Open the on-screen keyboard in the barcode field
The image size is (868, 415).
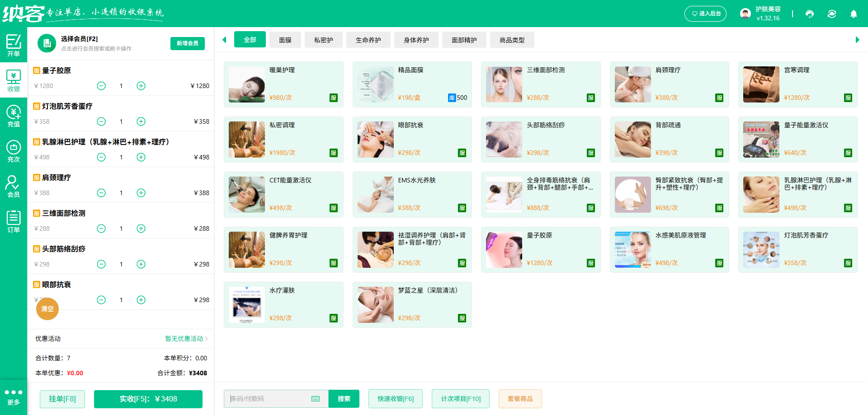[x=315, y=399]
